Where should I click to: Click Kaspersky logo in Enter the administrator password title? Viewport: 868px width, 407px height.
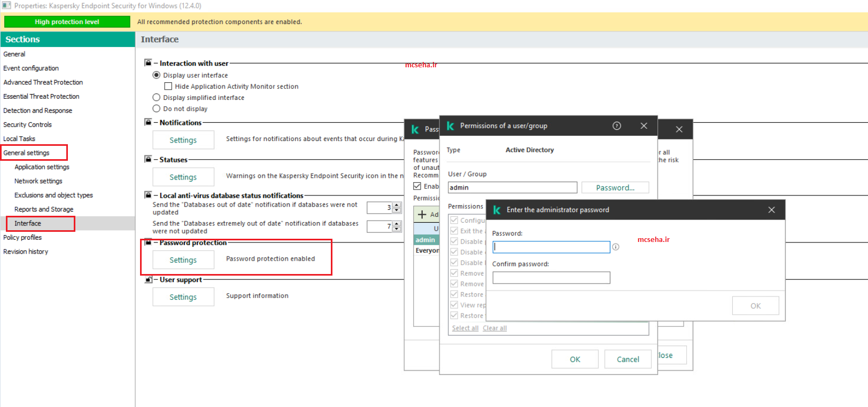click(x=497, y=210)
